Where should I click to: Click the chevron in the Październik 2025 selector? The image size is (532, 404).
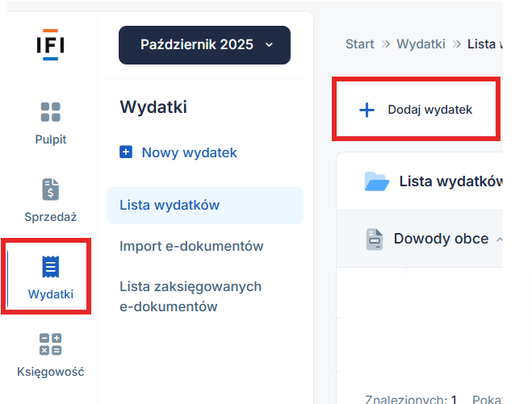pyautogui.click(x=269, y=44)
